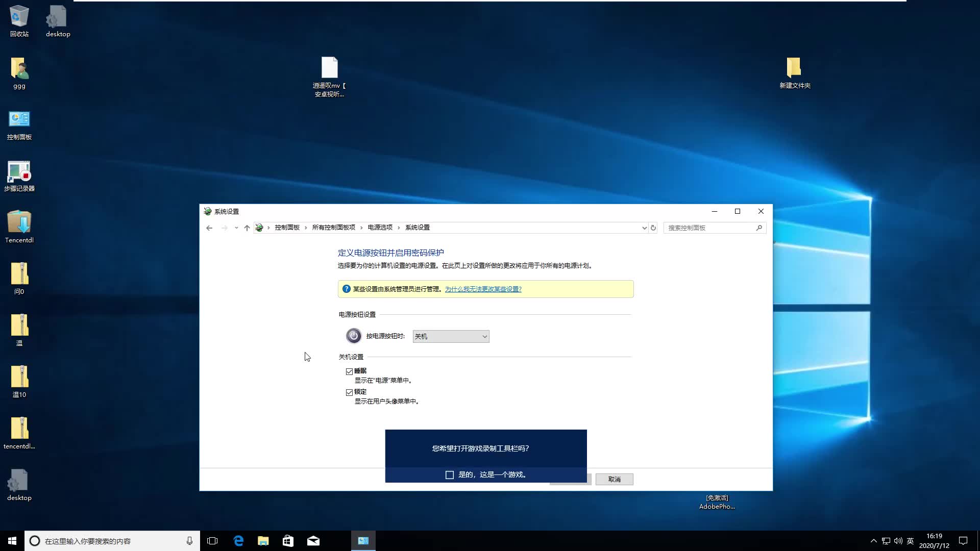Screen dimensions: 980x551
Task: Open the 控制面板 desktop shortcut
Action: point(19,125)
